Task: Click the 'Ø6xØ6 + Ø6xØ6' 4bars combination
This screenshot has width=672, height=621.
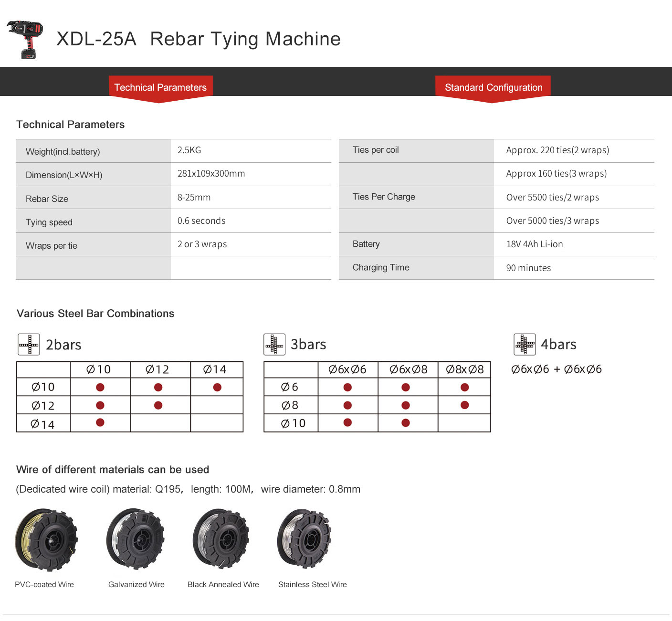Action: click(556, 369)
